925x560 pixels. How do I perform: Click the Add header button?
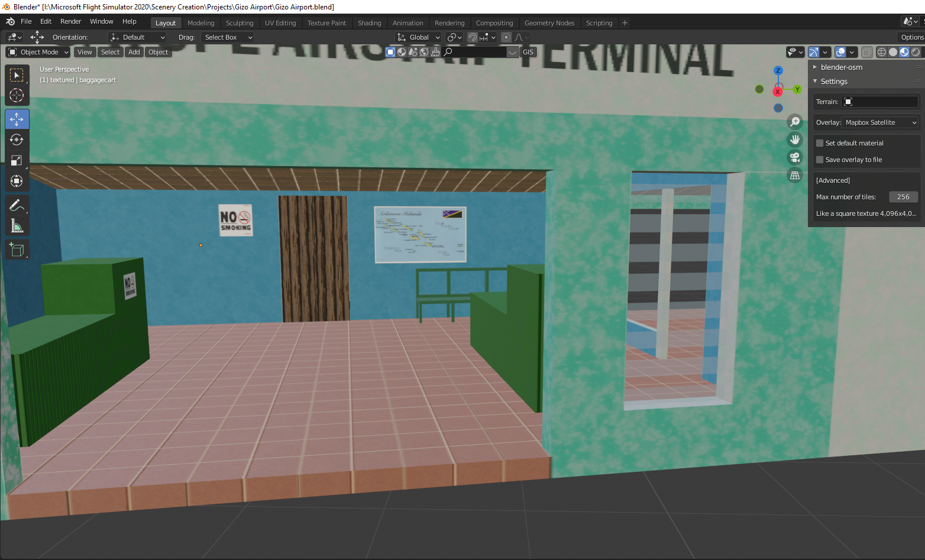click(x=134, y=52)
